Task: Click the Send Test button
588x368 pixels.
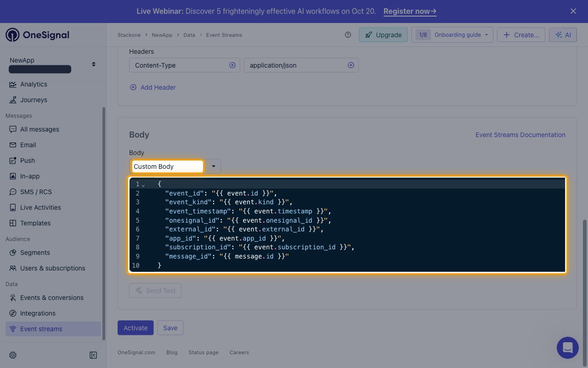Action: [x=155, y=291]
